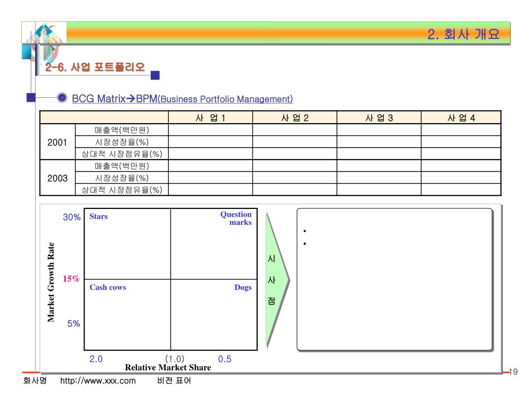
Task: Select the '사 업 2' column header
Action: point(295,118)
